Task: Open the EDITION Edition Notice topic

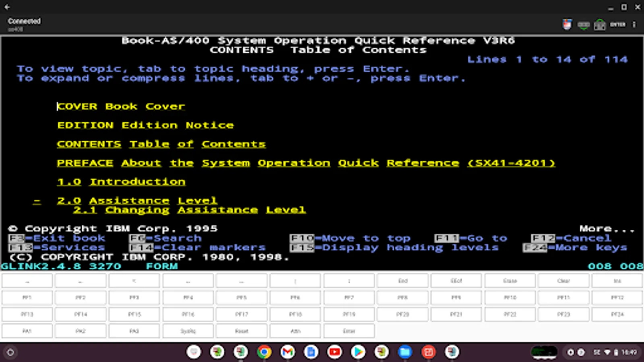Action: pos(145,125)
